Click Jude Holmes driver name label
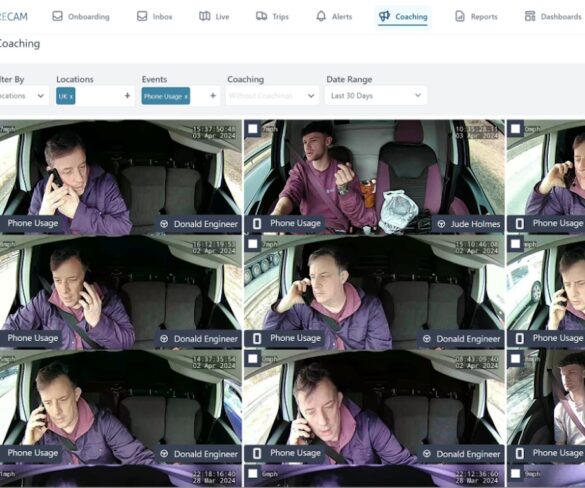The width and height of the screenshot is (585, 488). click(475, 224)
